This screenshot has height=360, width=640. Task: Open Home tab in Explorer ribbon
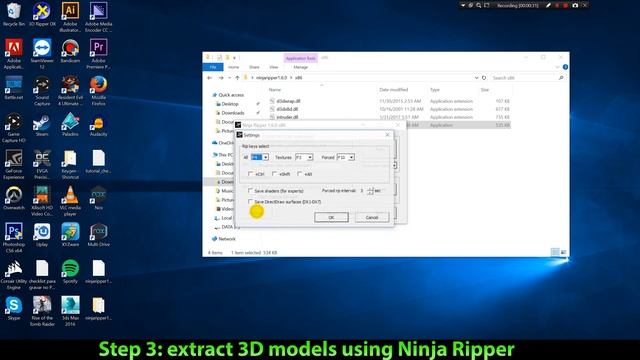pos(233,67)
